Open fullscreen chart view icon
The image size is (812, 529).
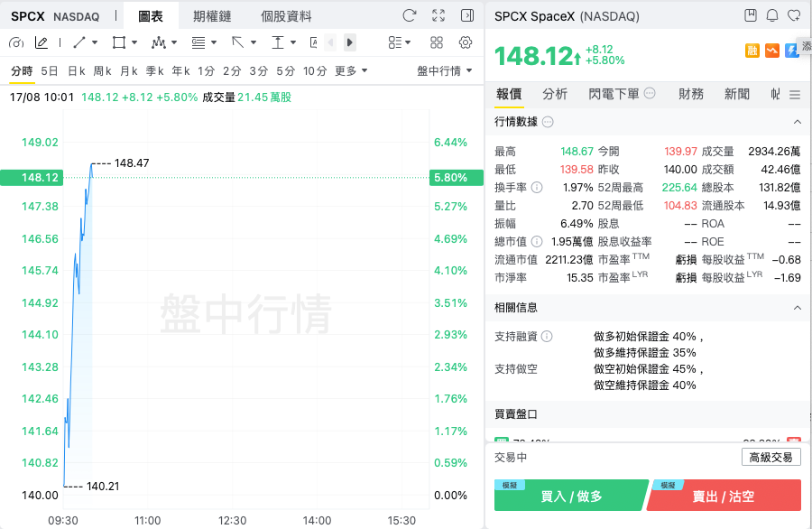coord(438,15)
